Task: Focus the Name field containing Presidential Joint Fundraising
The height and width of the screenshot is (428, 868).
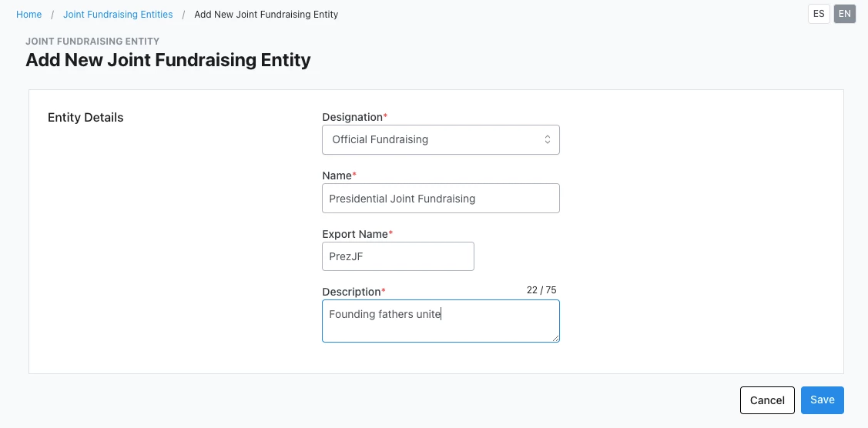Action: (440, 199)
